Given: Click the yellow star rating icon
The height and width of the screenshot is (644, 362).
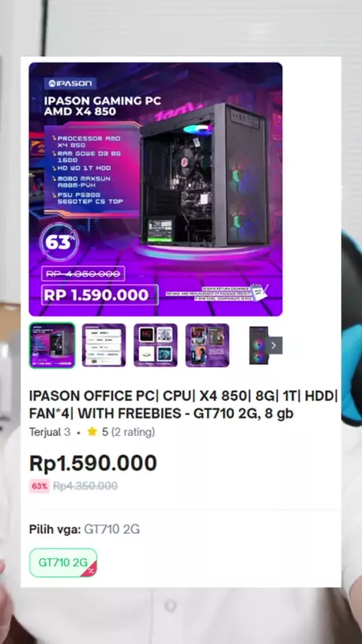Looking at the screenshot, I should click(92, 431).
